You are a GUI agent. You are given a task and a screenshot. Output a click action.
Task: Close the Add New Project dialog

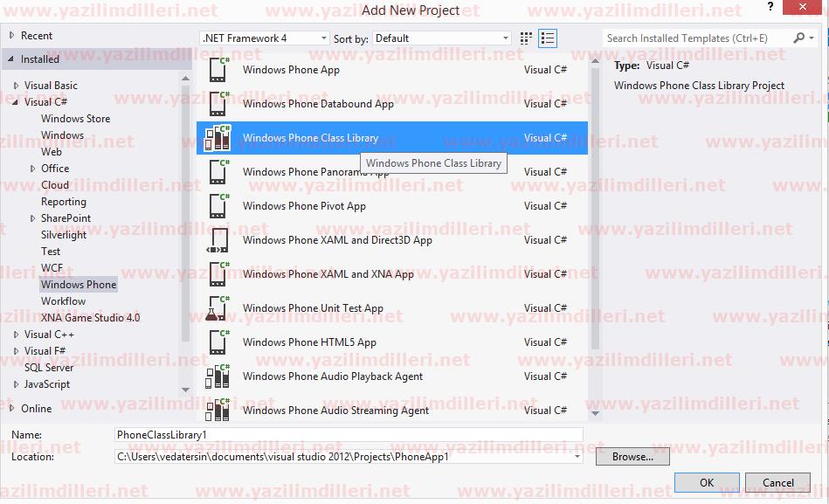[x=803, y=7]
